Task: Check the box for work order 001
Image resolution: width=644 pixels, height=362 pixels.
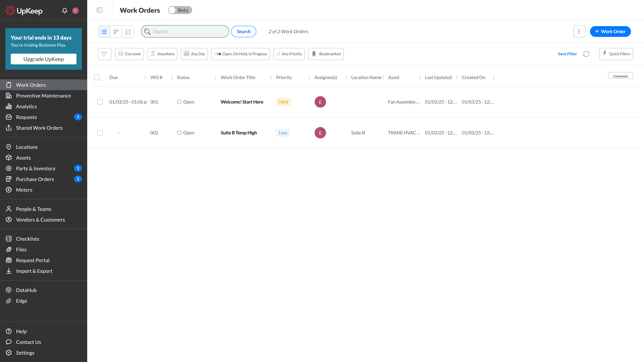Action: tap(100, 102)
